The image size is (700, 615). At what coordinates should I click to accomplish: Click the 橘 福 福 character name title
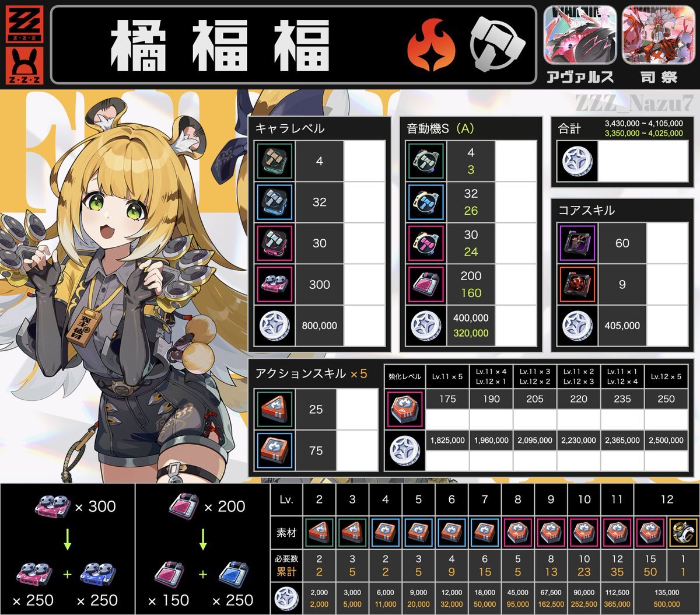pyautogui.click(x=220, y=47)
